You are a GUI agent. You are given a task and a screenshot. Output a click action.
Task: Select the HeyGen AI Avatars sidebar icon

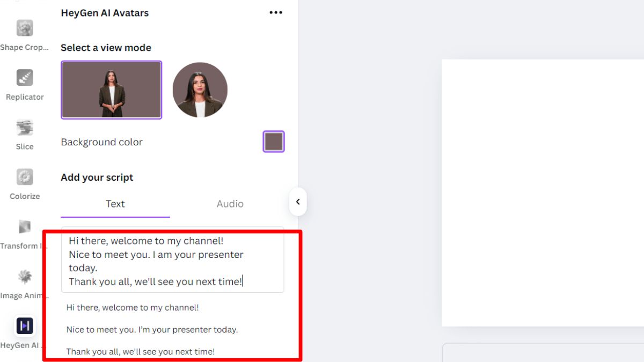tap(25, 326)
